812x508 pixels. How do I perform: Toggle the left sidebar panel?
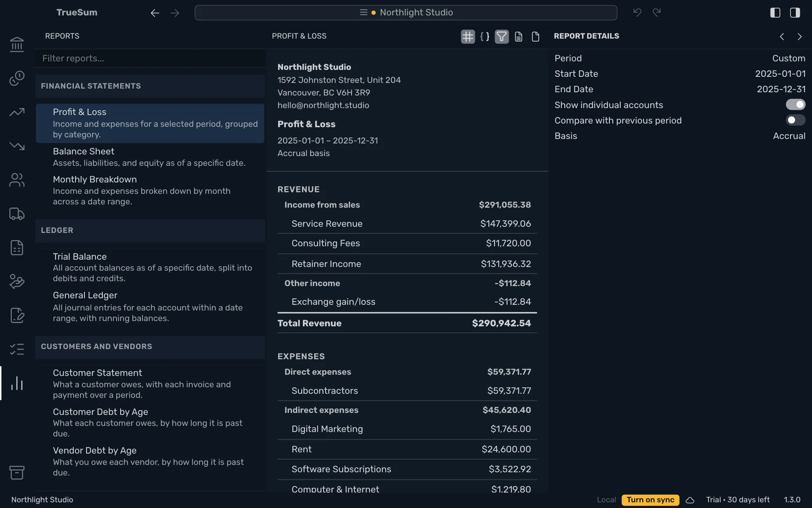click(x=775, y=13)
